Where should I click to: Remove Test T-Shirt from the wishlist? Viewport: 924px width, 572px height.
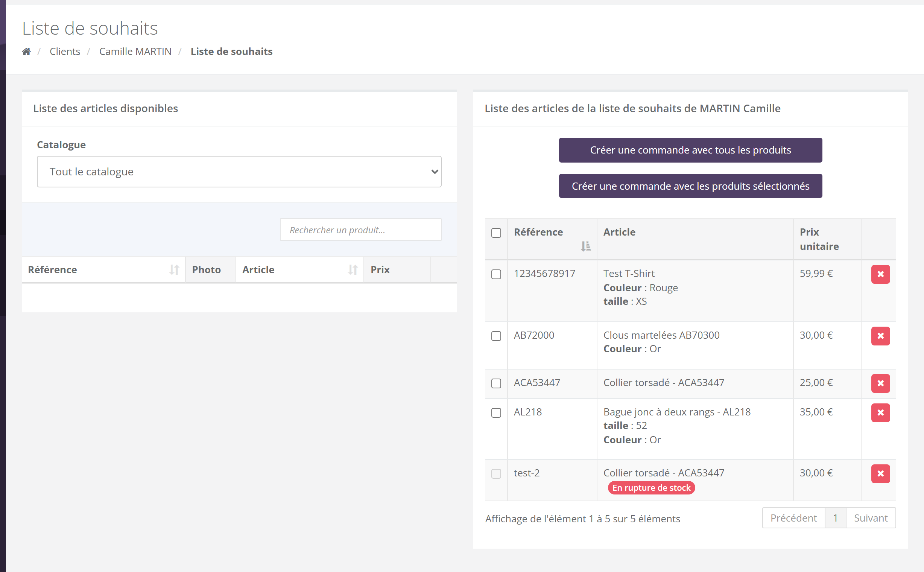tap(880, 274)
